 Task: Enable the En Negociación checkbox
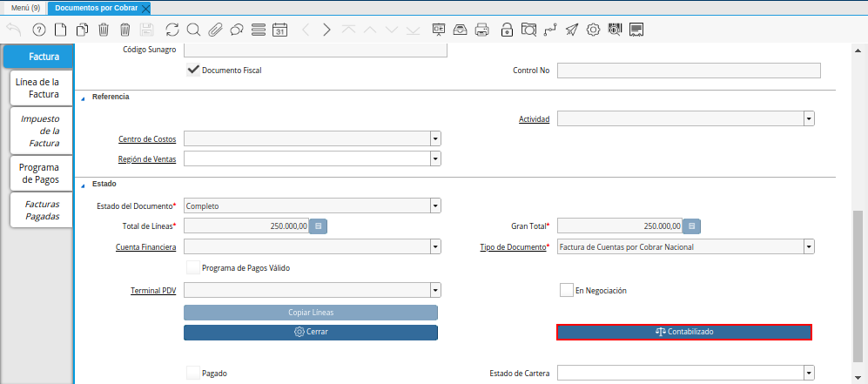coord(566,290)
